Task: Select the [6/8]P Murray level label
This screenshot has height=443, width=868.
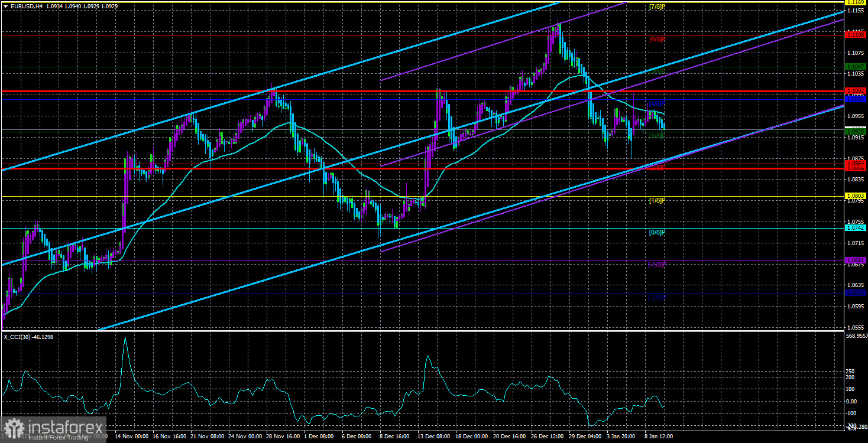Action: pos(657,39)
